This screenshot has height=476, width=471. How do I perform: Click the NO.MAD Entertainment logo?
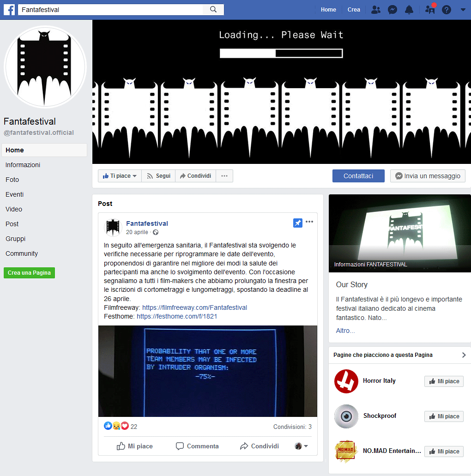pos(345,451)
